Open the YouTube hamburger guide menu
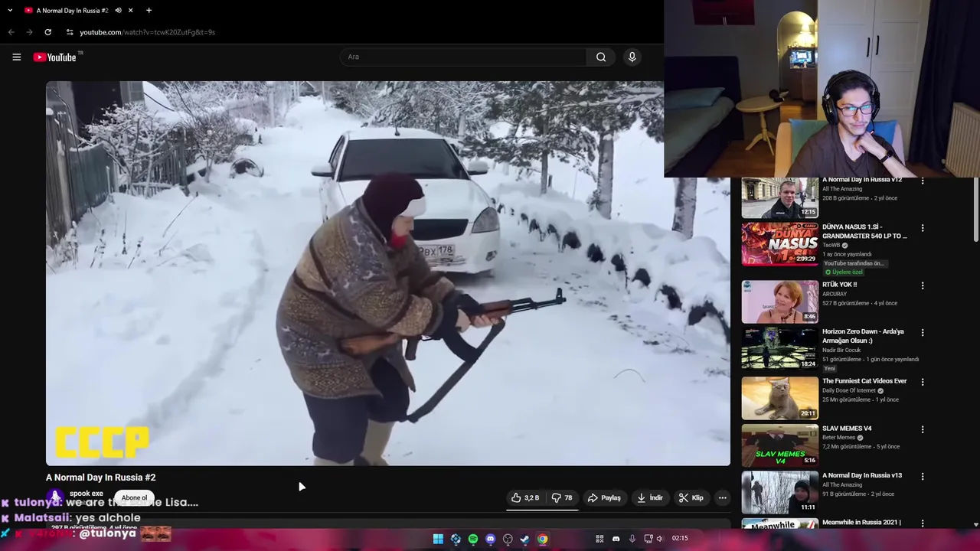The width and height of the screenshot is (980, 551). [16, 57]
